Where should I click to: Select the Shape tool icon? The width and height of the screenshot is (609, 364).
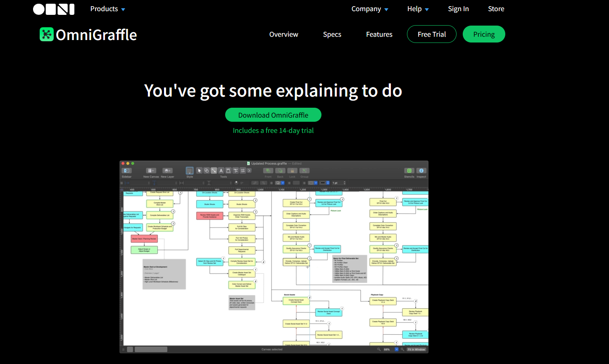(207, 170)
